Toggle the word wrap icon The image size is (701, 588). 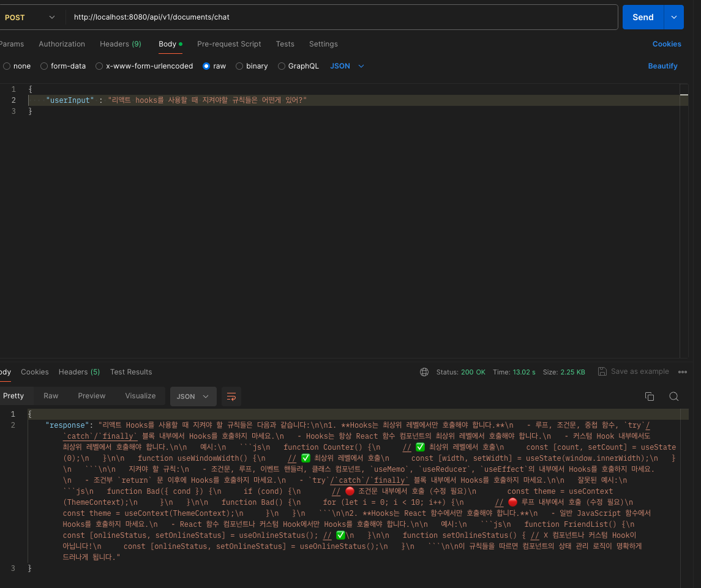pos(231,396)
